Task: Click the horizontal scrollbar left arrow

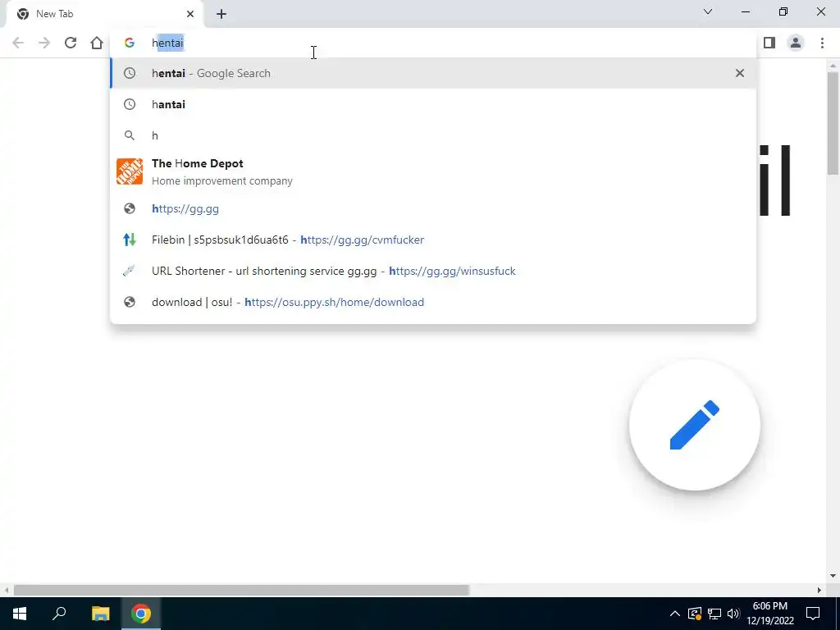Action: pyautogui.click(x=6, y=590)
